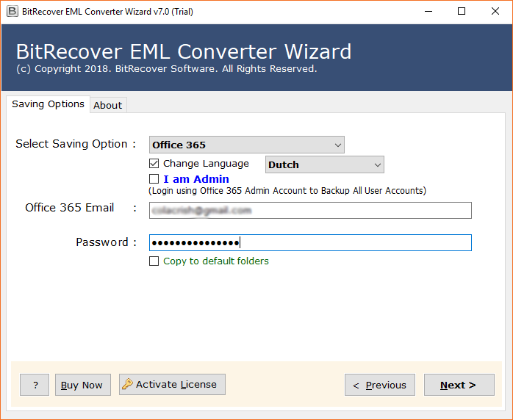Open the Select Saving Option dropdown
This screenshot has height=420, width=513.
[247, 145]
